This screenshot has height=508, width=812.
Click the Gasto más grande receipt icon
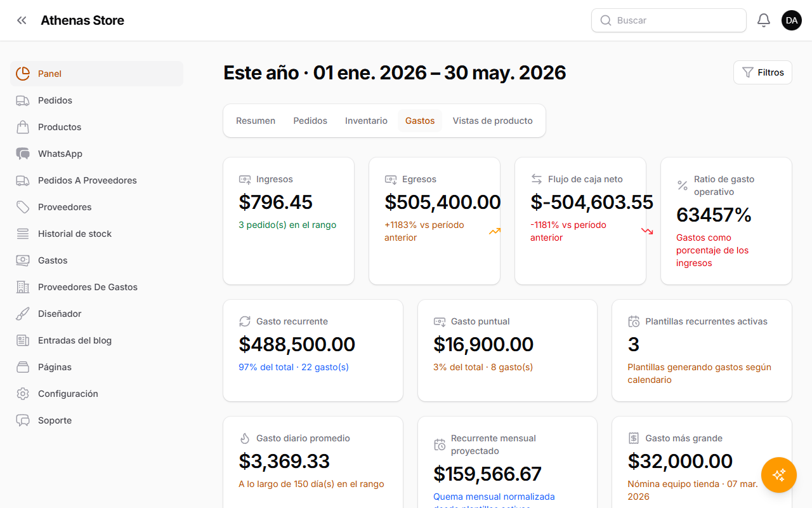[x=634, y=438]
